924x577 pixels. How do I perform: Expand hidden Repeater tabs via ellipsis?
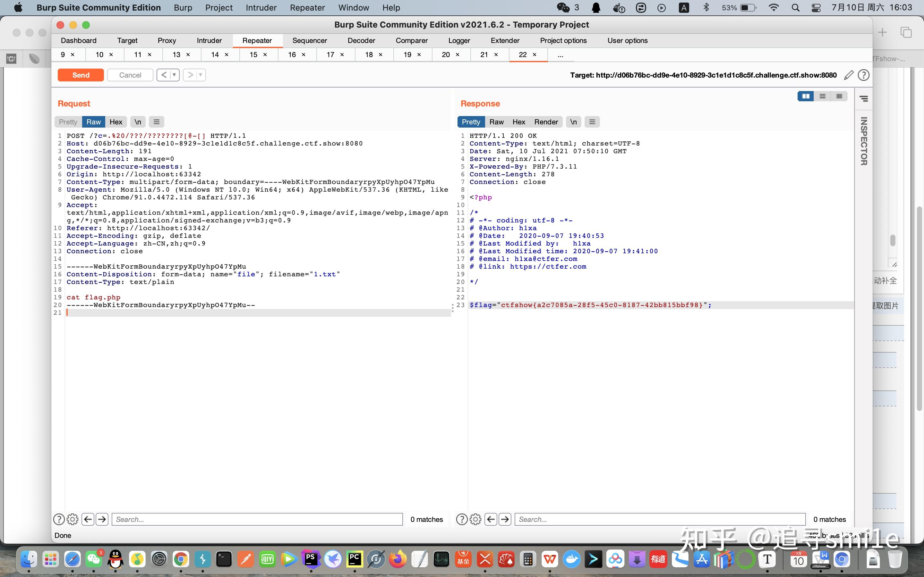click(560, 55)
